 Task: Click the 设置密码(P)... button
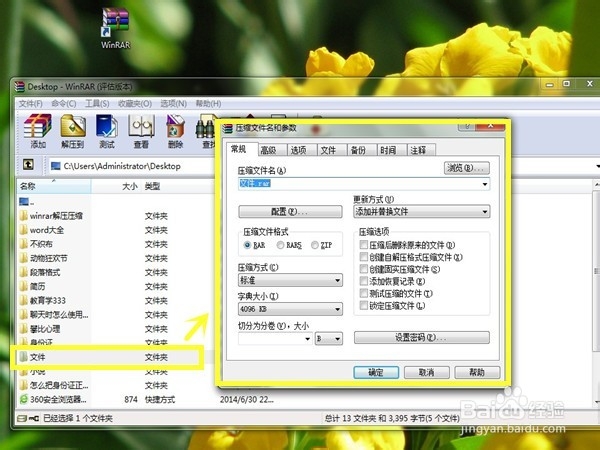point(422,338)
